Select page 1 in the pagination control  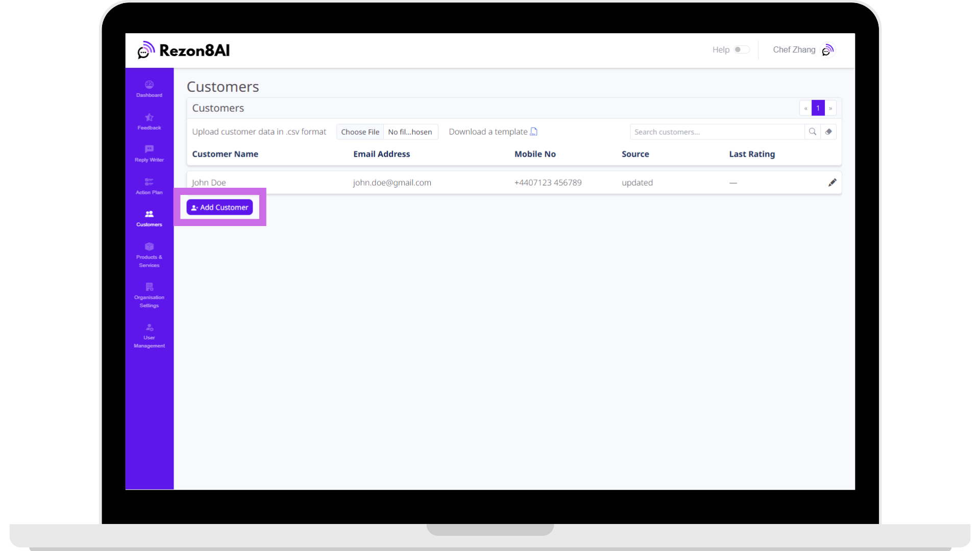[818, 108]
